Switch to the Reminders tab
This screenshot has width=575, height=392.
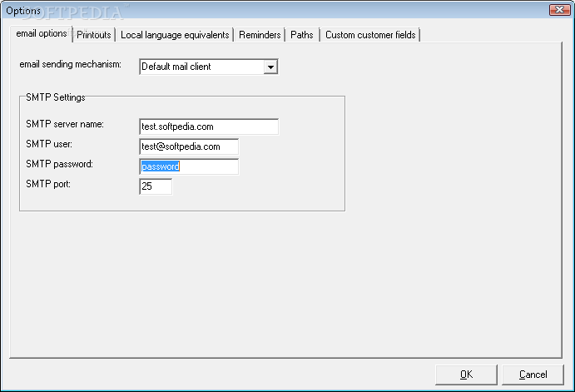point(260,35)
